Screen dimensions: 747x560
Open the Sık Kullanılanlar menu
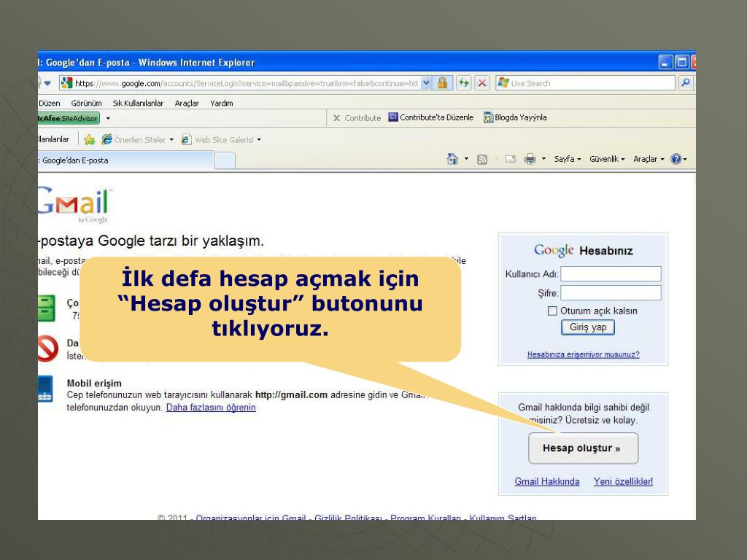[138, 104]
